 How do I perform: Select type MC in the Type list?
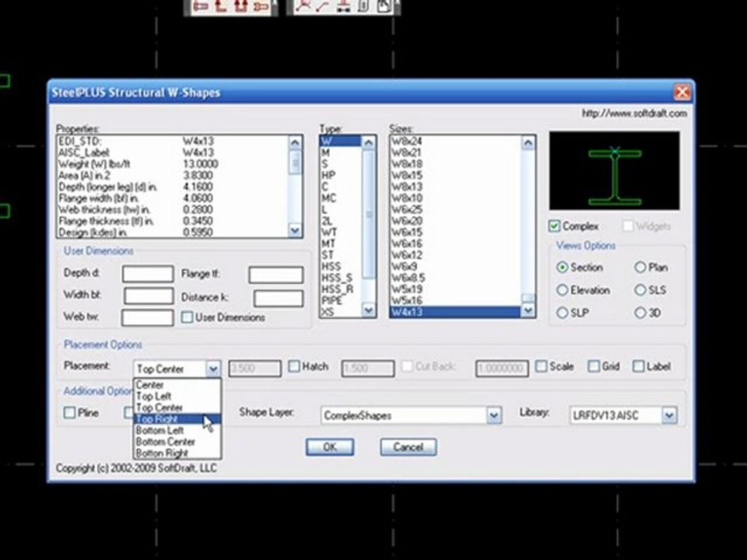(340, 198)
